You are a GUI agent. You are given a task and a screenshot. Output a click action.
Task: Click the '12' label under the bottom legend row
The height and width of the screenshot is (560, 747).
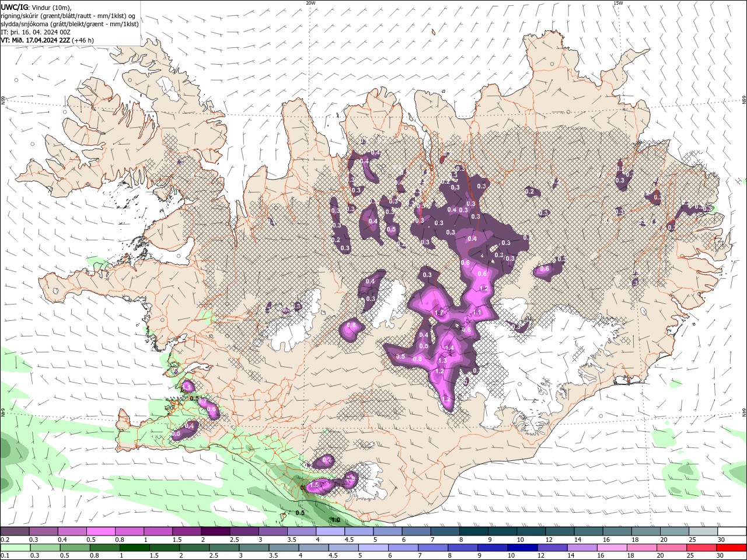[x=542, y=556]
